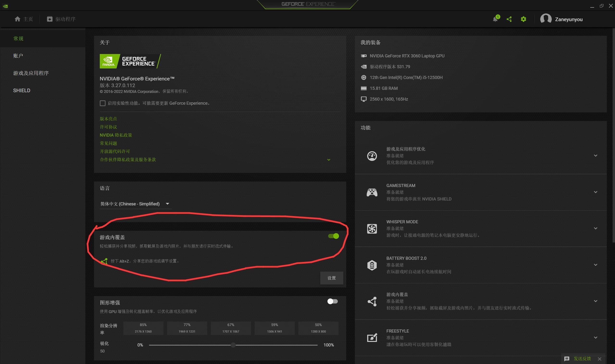Select 50% render resolution 1280 X 800
Screen dimensions: 615x364
tap(318, 328)
